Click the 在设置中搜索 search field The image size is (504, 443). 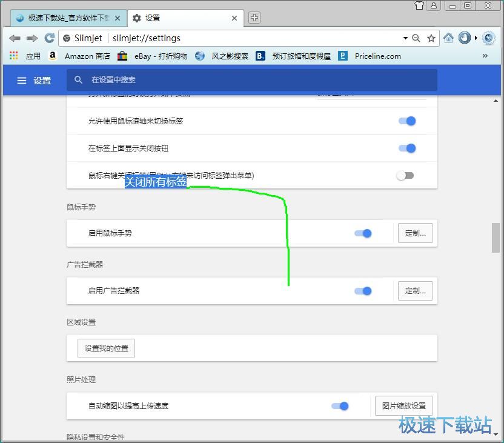[251, 80]
